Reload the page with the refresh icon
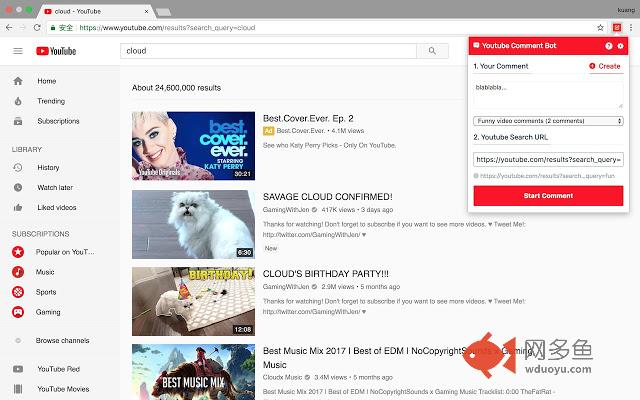640x400 pixels. click(37, 27)
